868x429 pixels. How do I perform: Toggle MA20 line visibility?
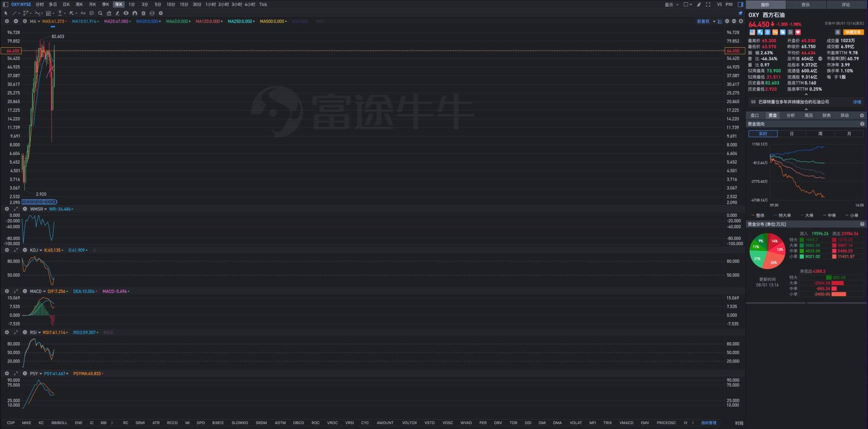(x=117, y=21)
